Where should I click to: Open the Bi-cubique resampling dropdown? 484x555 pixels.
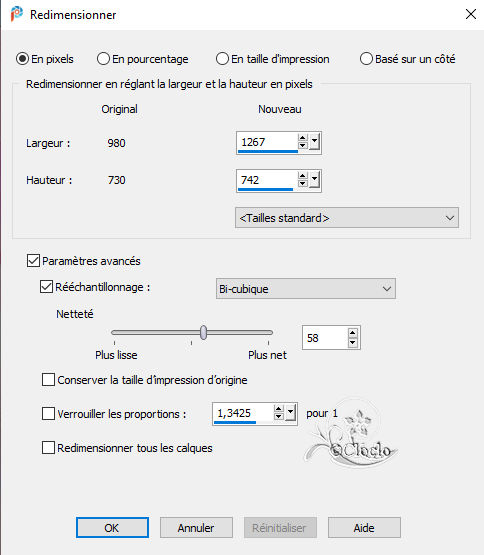click(306, 288)
